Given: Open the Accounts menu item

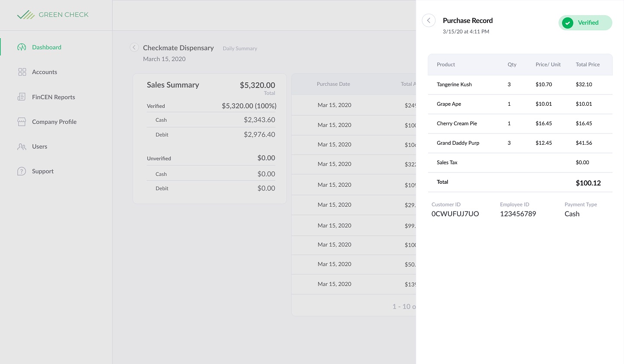Looking at the screenshot, I should (45, 72).
